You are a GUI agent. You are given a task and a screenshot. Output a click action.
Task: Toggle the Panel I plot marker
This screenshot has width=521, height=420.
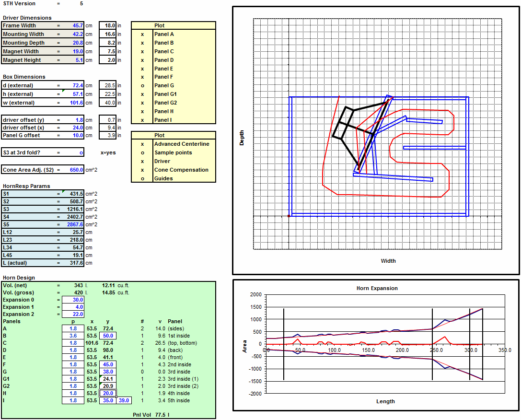pos(142,120)
